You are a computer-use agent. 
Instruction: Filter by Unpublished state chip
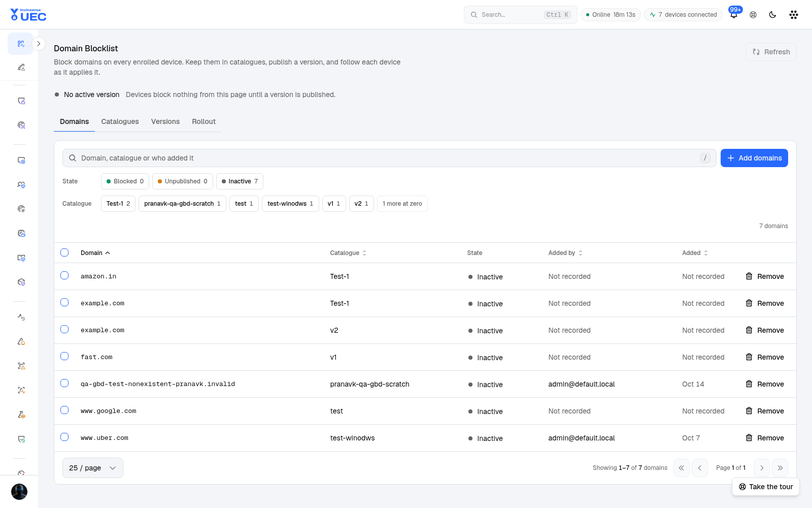point(183,181)
